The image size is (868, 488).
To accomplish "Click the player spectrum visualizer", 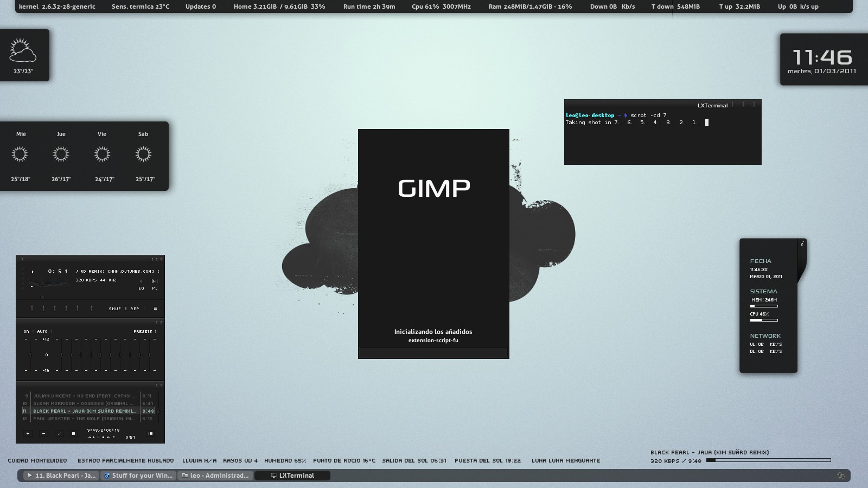I will click(49, 282).
